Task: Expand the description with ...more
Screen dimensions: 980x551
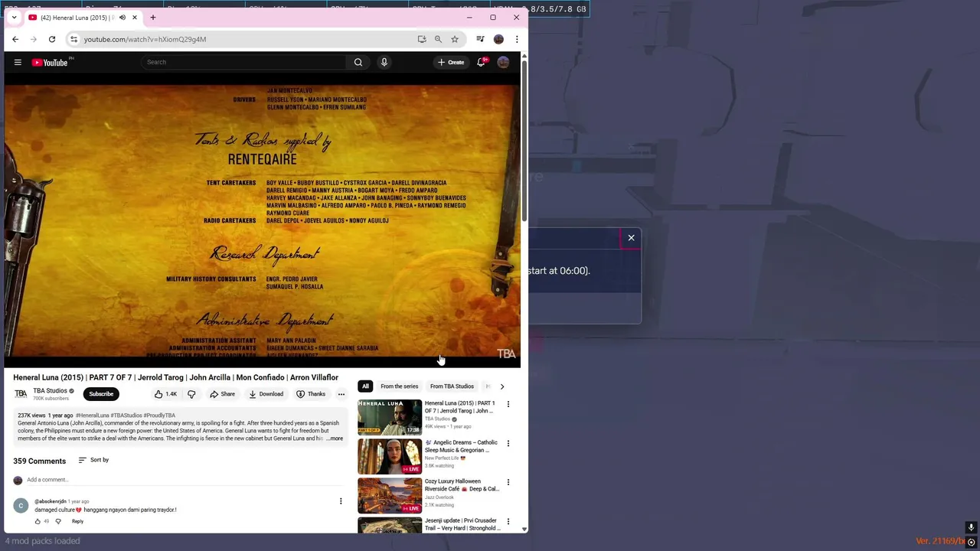Action: [335, 439]
